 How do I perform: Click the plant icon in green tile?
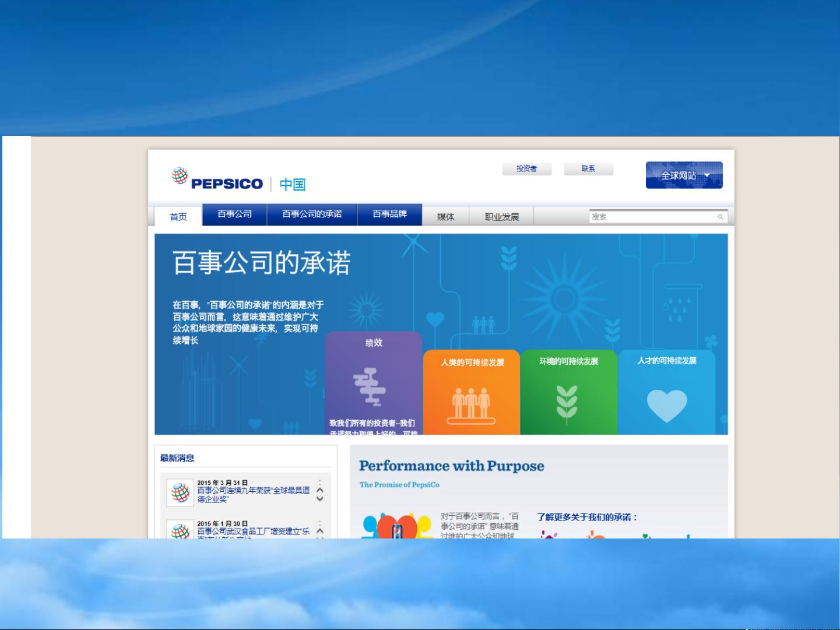pos(567,403)
